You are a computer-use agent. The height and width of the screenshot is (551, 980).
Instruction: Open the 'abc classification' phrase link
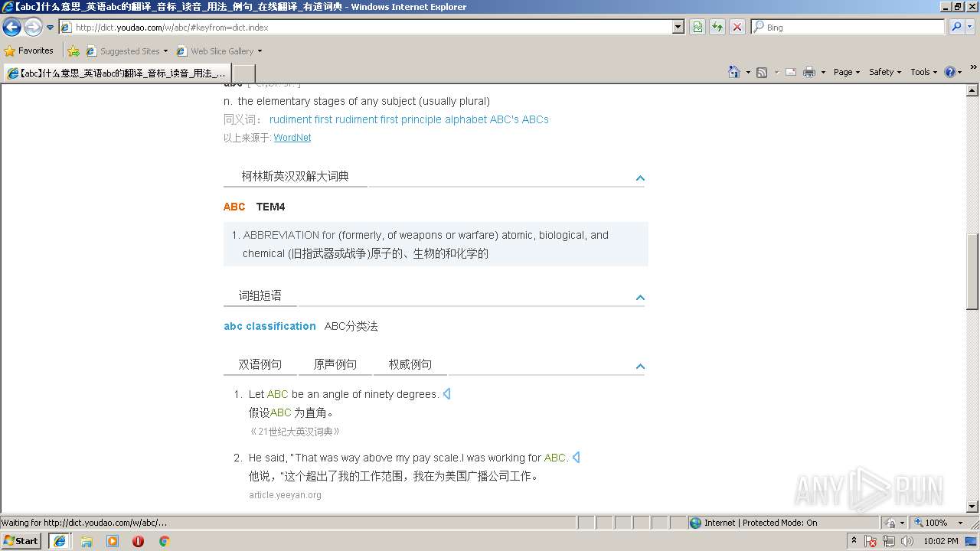pos(269,326)
